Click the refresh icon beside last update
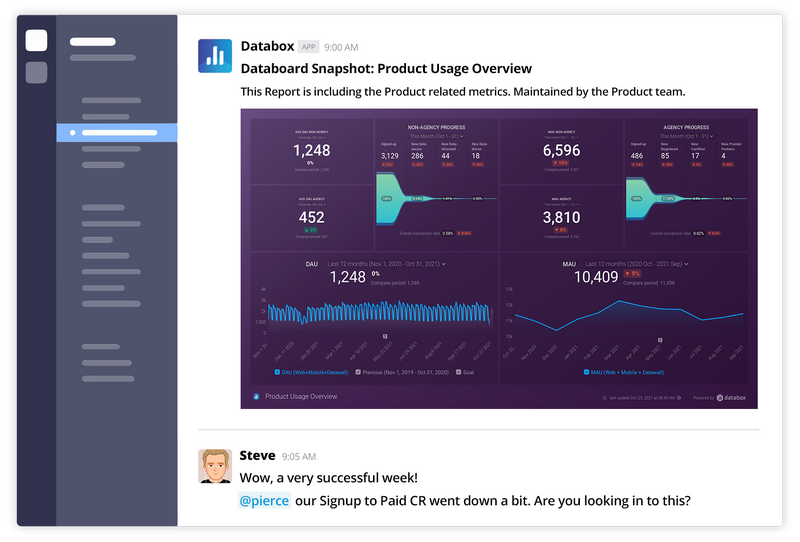Viewport: 800px width, 542px height. [x=604, y=398]
